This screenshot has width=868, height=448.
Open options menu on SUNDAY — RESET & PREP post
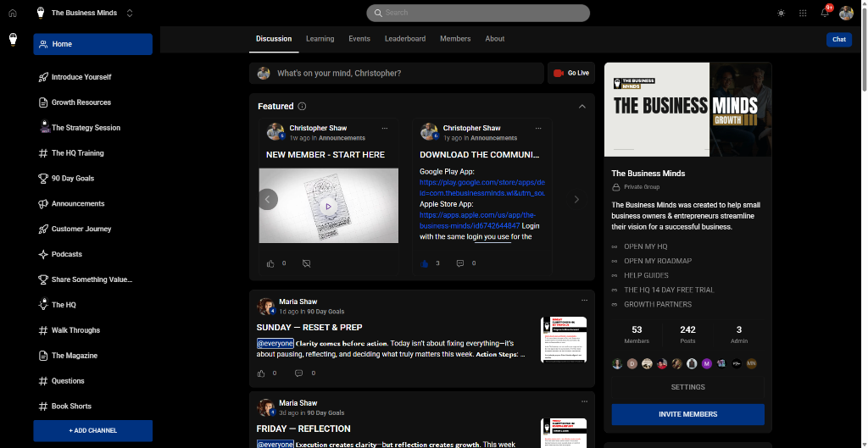[584, 301]
